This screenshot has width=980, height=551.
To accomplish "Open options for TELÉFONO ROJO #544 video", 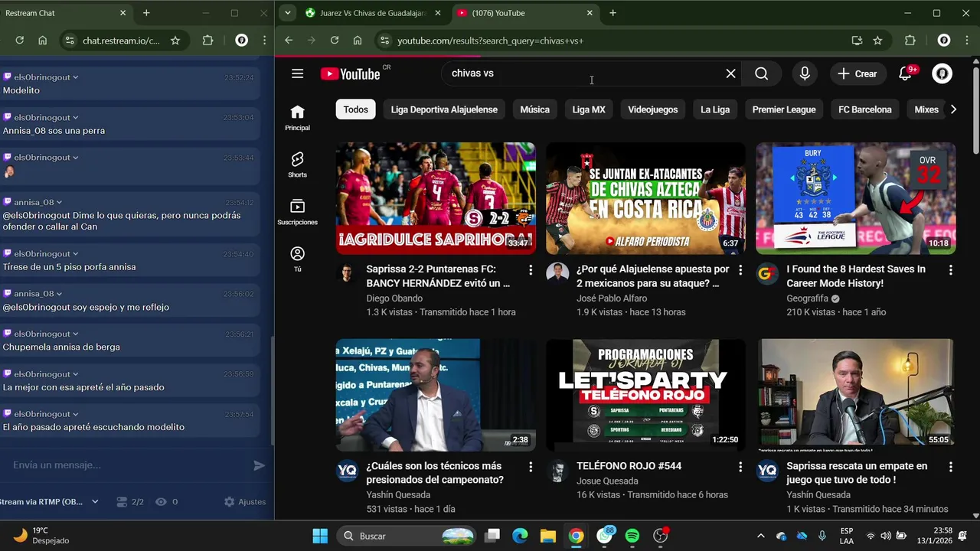I will [740, 467].
